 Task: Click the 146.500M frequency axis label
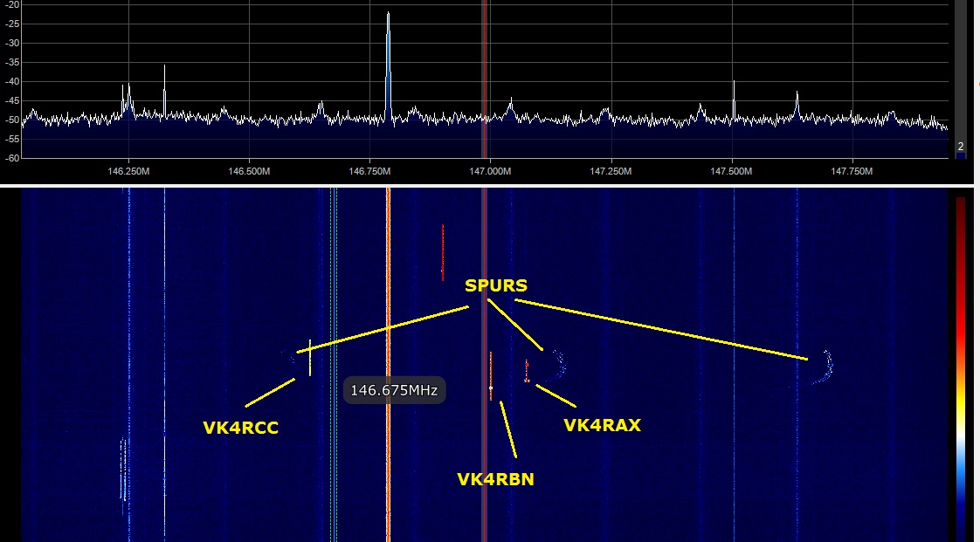click(249, 171)
